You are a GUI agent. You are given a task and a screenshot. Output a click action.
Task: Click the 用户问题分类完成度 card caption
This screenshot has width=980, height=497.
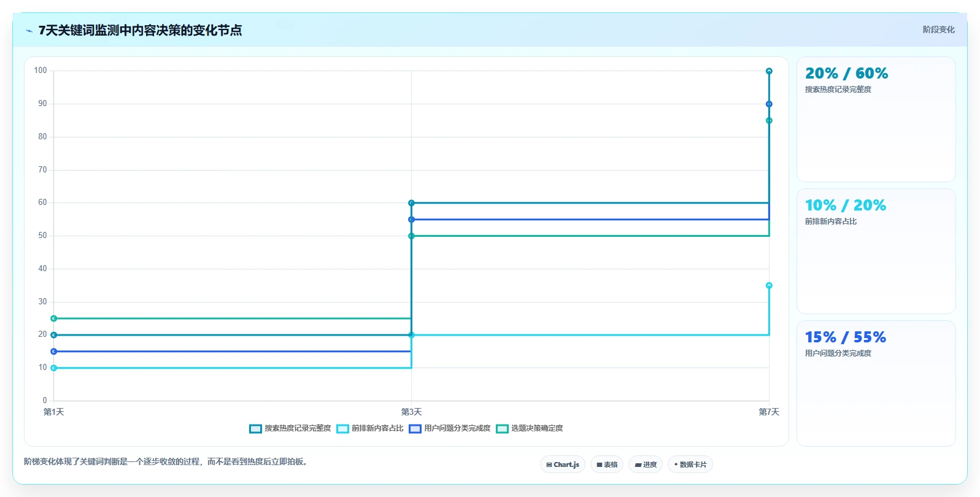click(x=838, y=353)
